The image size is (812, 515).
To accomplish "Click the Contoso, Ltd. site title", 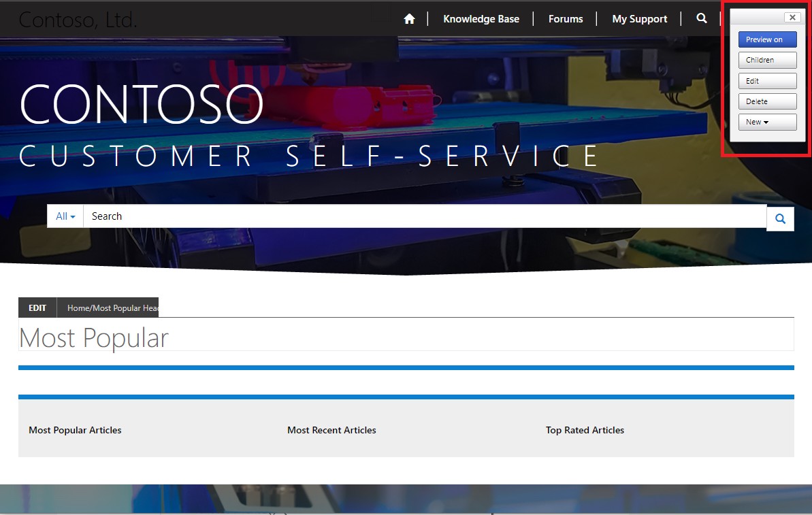I will (x=78, y=20).
